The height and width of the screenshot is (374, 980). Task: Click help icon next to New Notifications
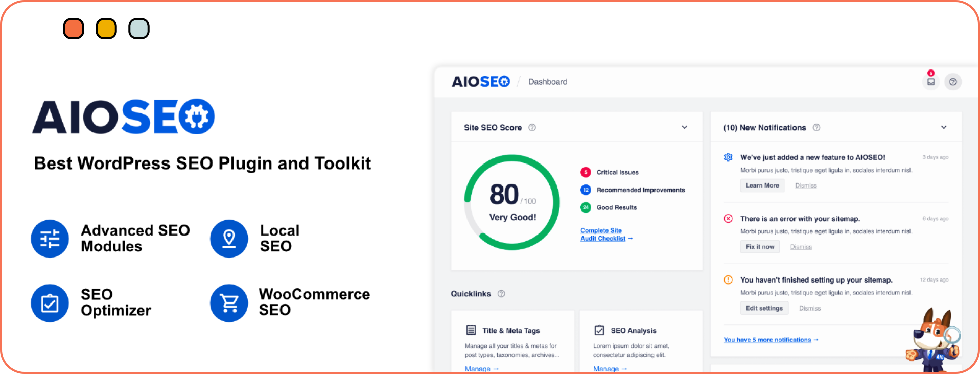point(816,128)
